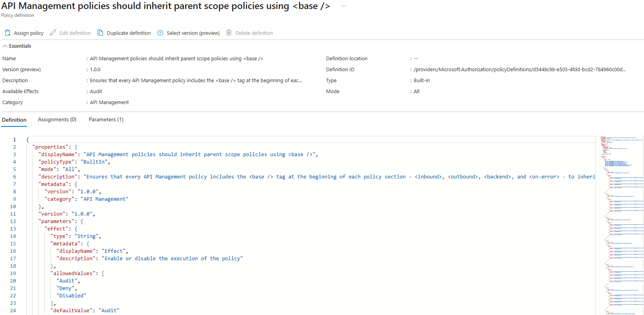Click the "category" key on line 9
Image resolution: width=644 pixels, height=315 pixels.
59,199
